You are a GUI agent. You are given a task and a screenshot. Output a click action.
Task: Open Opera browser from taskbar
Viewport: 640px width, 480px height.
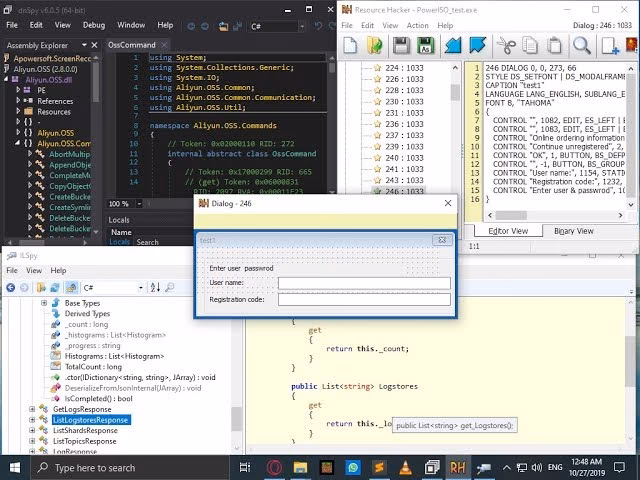(x=274, y=468)
